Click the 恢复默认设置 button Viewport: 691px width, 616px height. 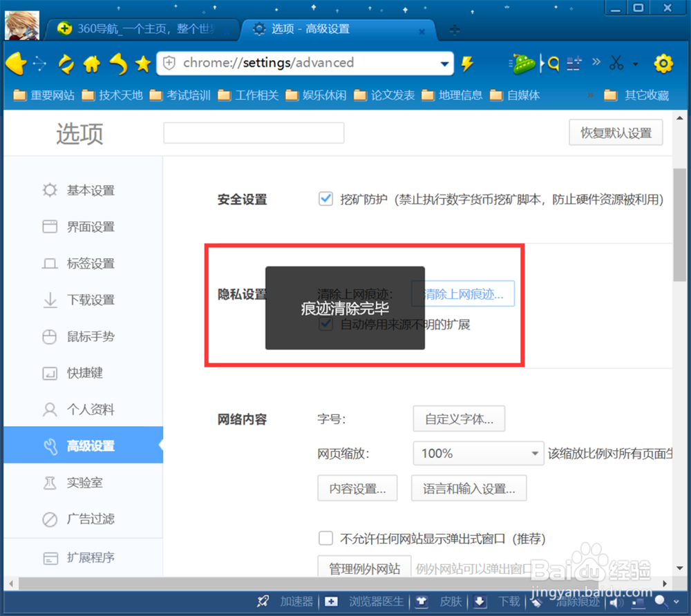(616, 133)
